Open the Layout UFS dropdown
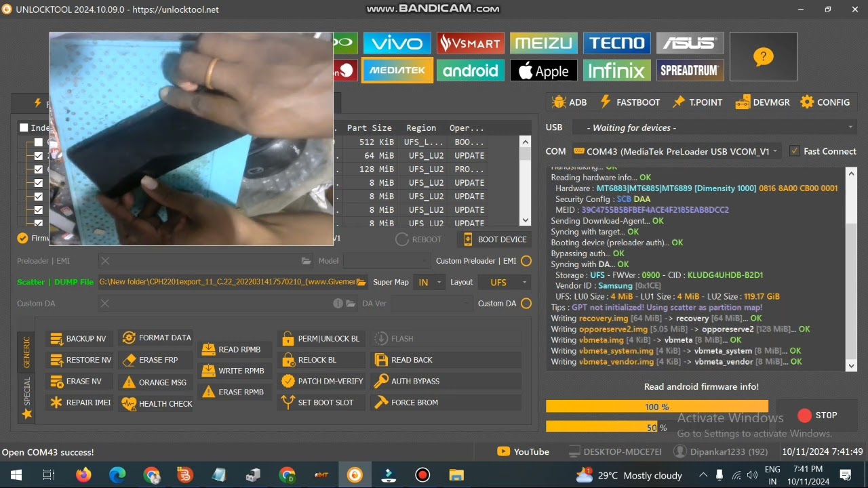 (505, 283)
